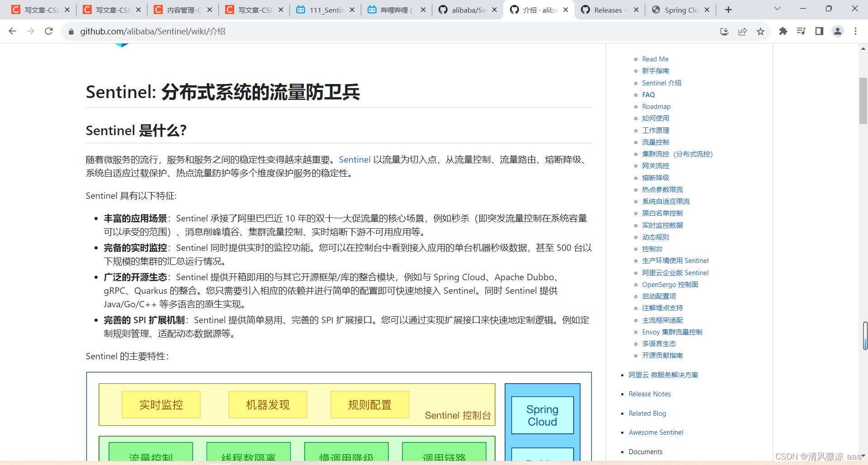Open the FAQ sidebar link
This screenshot has height=465, width=868.
[648, 95]
